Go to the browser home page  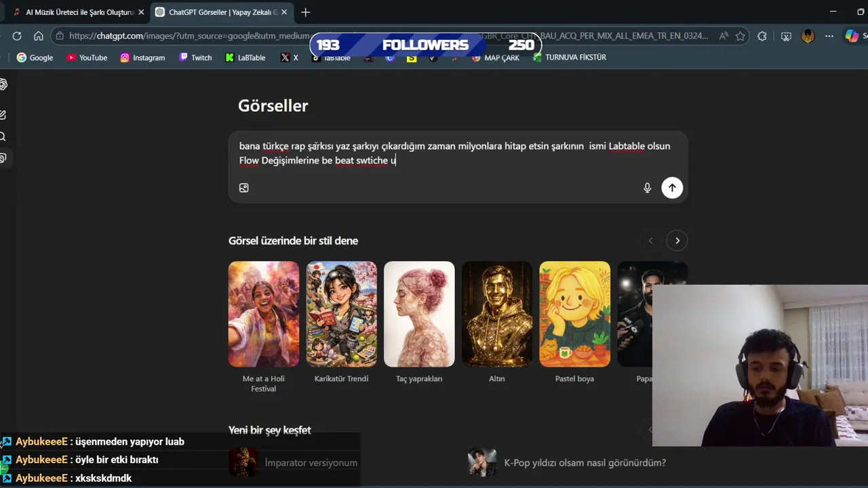pos(39,36)
